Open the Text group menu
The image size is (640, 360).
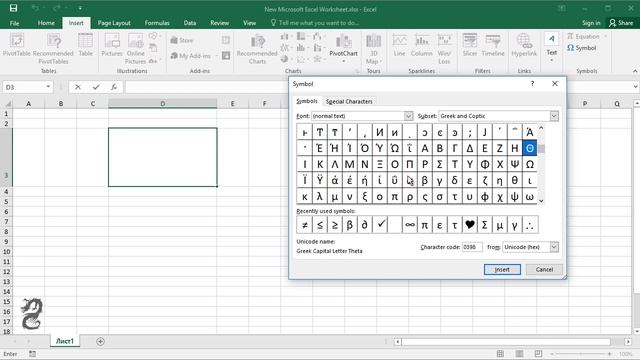click(551, 48)
